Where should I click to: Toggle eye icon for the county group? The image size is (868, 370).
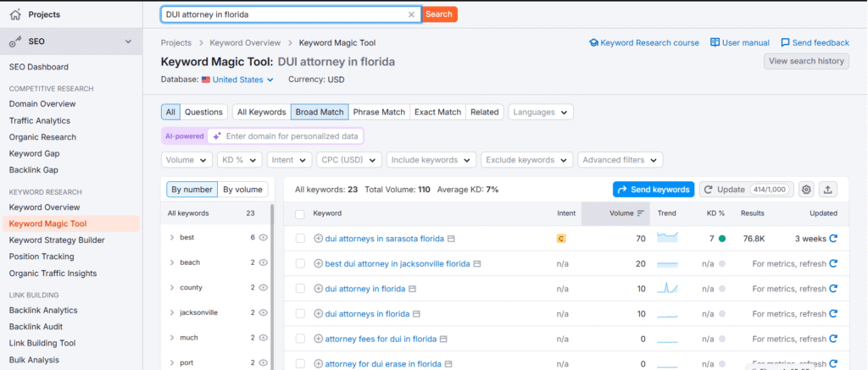(x=264, y=288)
